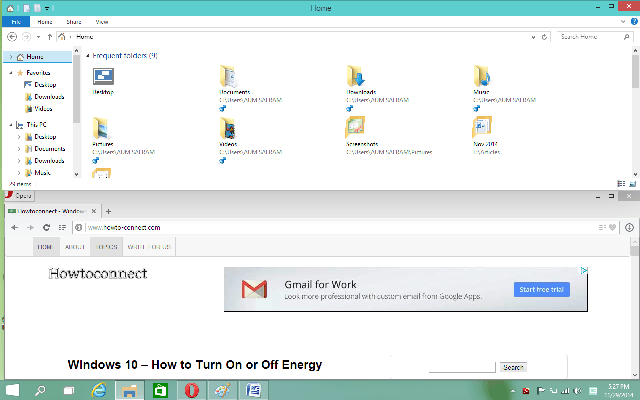The width and height of the screenshot is (640, 400).
Task: Open Opera downloads button
Action: [x=629, y=227]
